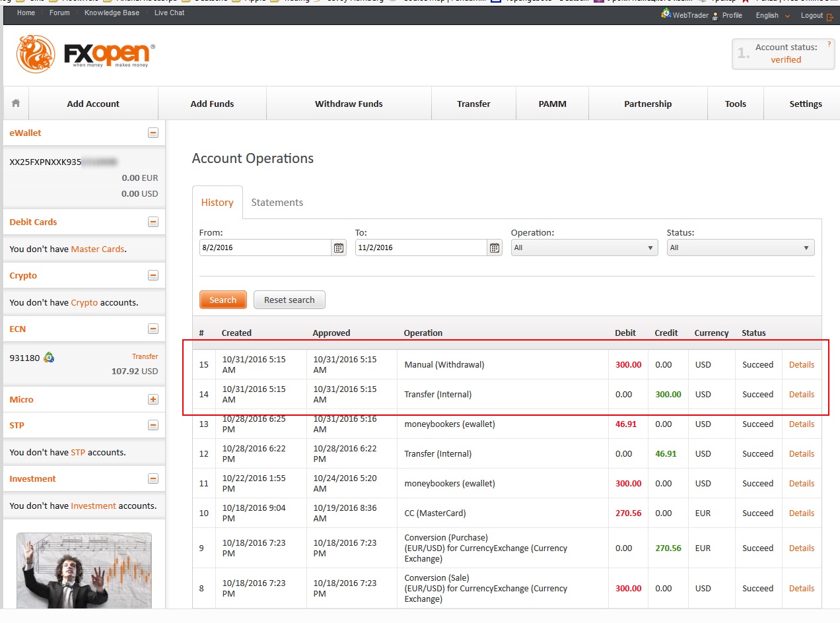Click ECN account number 931180
Viewport: 840px width, 623px height.
[x=24, y=358]
